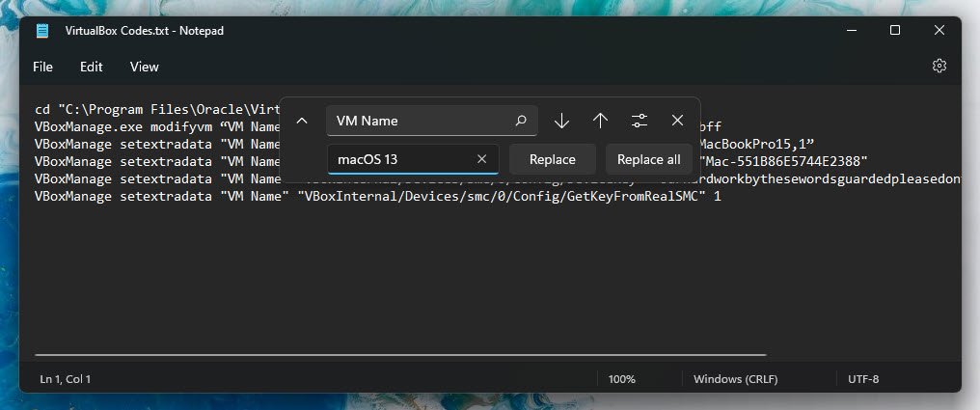Screen dimensions: 980x410
Task: Click the magnifier search icon in Find box
Action: 521,121
